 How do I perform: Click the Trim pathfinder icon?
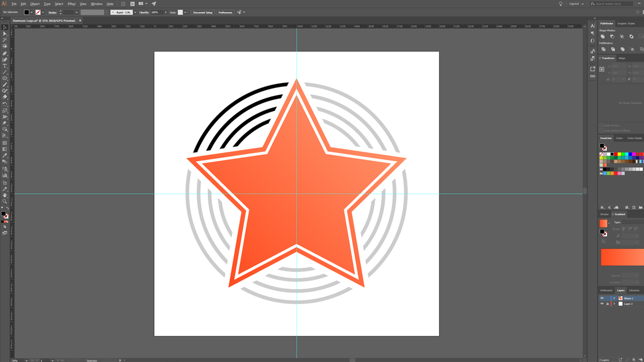pyautogui.click(x=613, y=49)
